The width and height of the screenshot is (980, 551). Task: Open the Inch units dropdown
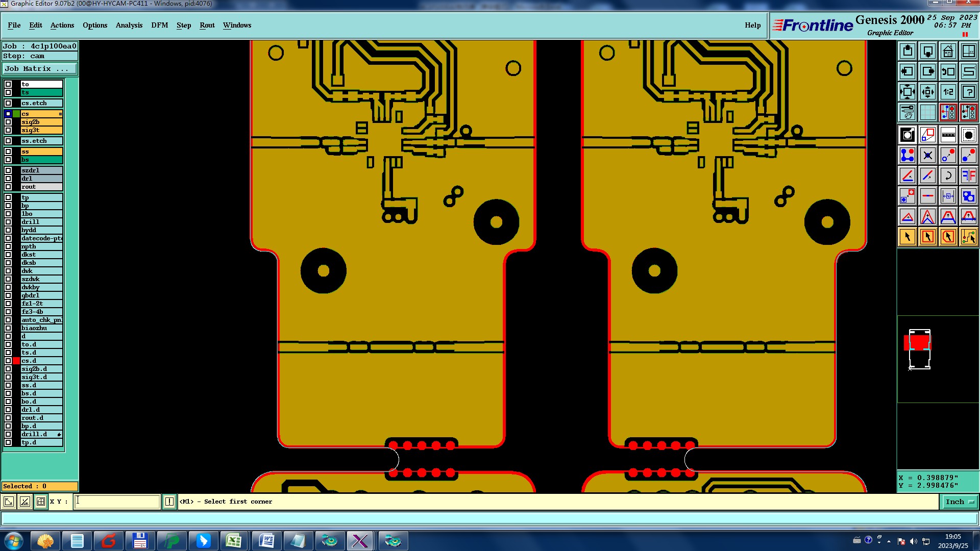959,502
